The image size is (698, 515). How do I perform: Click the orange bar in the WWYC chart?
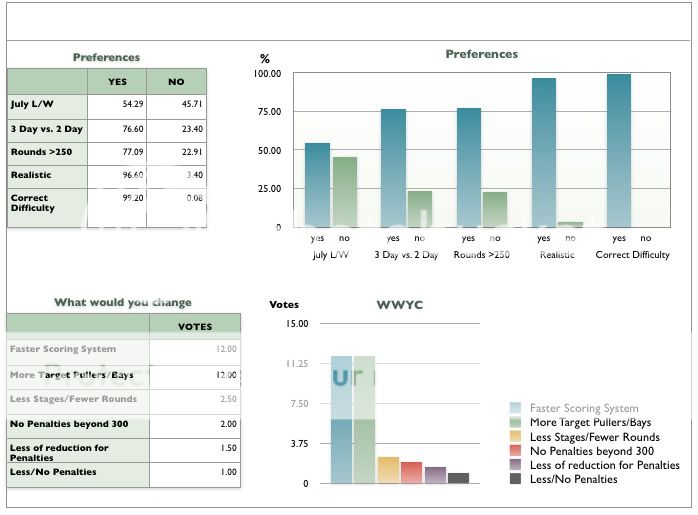[x=388, y=470]
